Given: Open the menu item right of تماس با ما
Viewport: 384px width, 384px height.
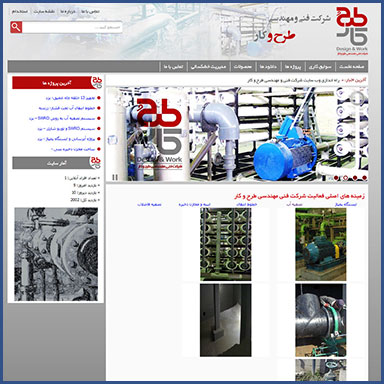Looking at the screenshot, I should [208, 67].
